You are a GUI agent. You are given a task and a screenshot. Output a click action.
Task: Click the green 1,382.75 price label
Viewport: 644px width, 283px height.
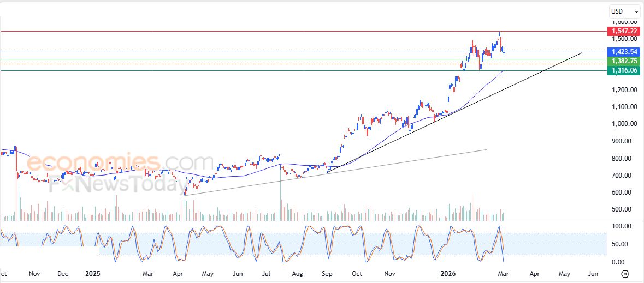623,61
